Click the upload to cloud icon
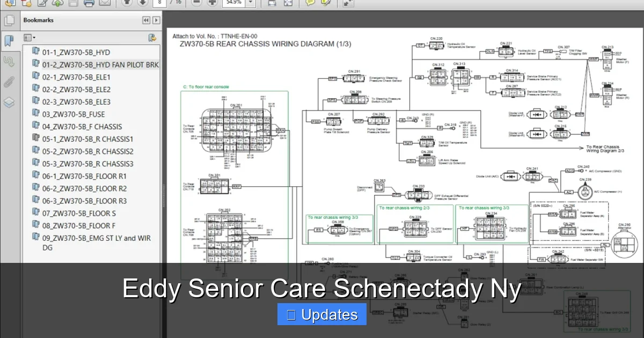The image size is (644, 338). pyautogui.click(x=58, y=3)
